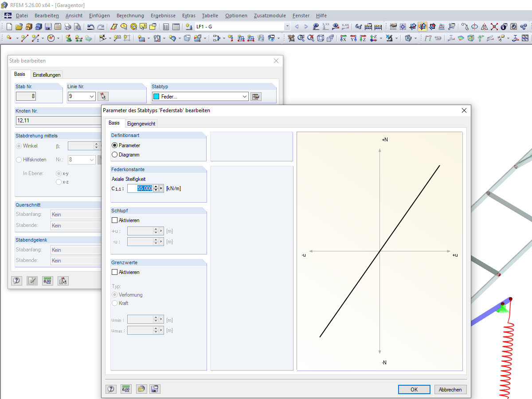Click the Print icon in the toolbar
Viewport: 532px width, 399px height.
click(67, 27)
